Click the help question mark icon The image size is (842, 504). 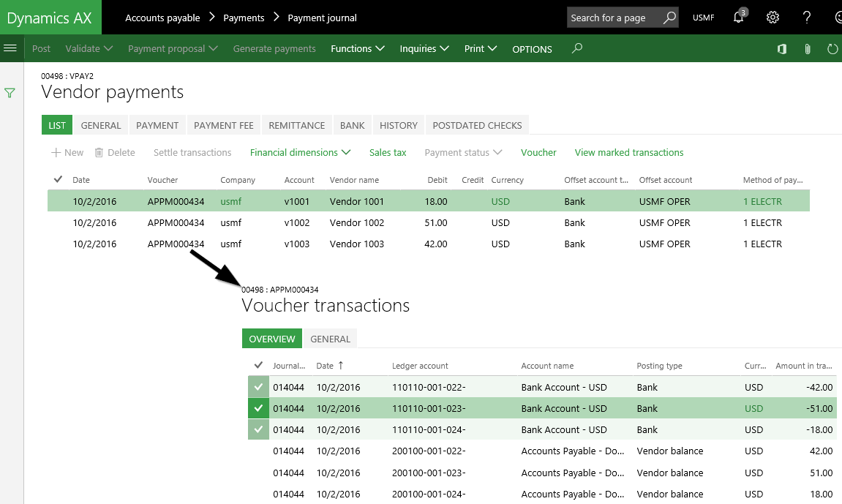807,18
